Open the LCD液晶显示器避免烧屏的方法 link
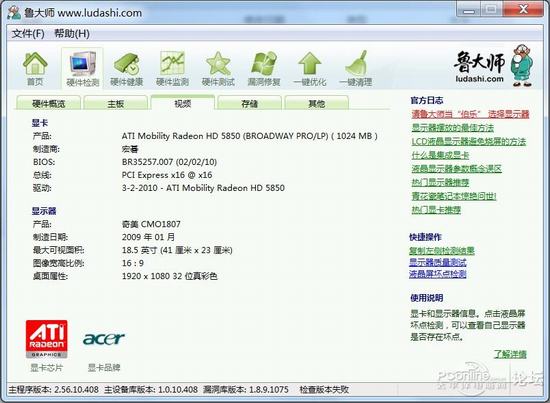550x403 pixels. click(x=469, y=141)
